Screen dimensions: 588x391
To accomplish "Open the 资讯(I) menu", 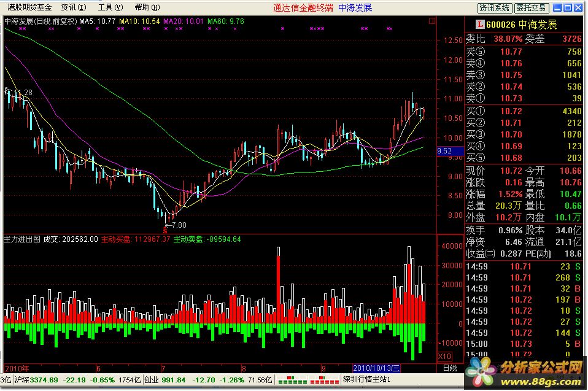I will 74,7.
